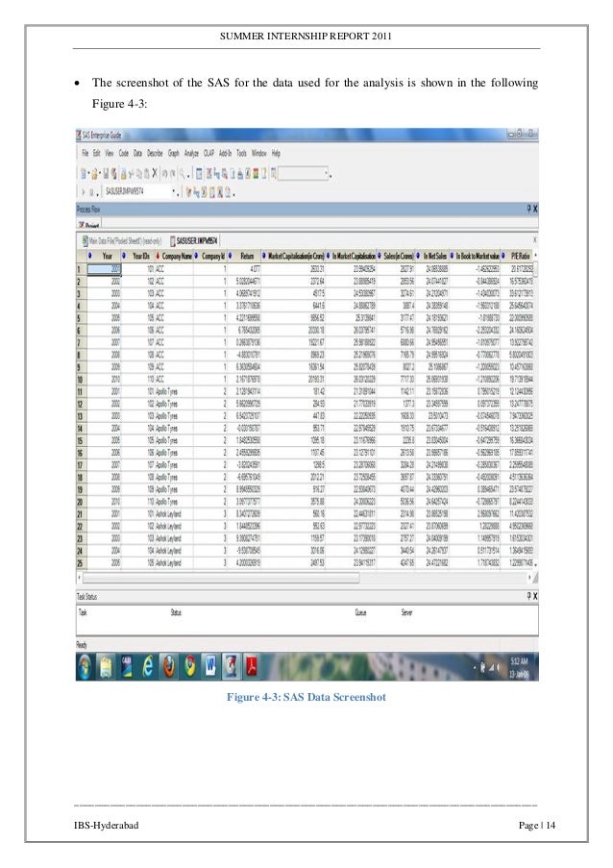The width and height of the screenshot is (613, 868).
Task: Open the Edit menu
Action: coord(96,154)
